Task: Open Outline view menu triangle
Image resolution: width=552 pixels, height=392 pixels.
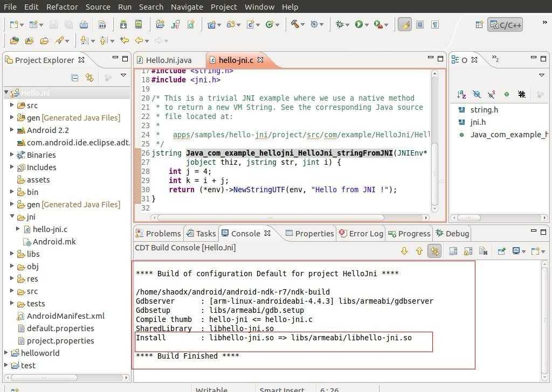Action: pyautogui.click(x=541, y=75)
